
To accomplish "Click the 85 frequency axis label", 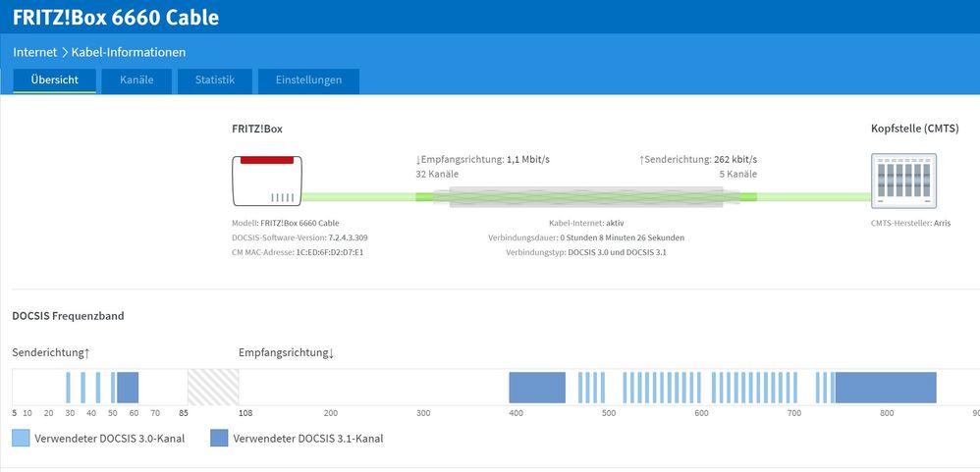I will pos(183,413).
